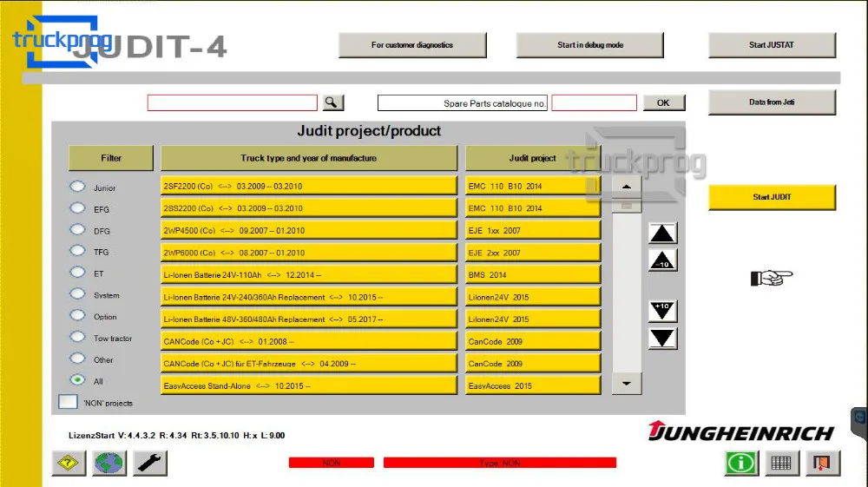
Task: Select the 2SS2200 (Co) truck row
Action: [309, 208]
